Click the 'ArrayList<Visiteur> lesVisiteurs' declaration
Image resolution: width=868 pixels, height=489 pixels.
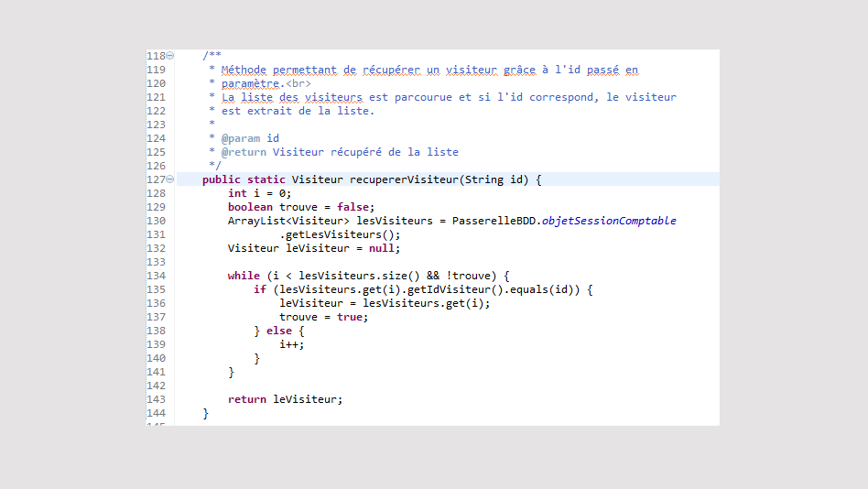[x=330, y=221]
